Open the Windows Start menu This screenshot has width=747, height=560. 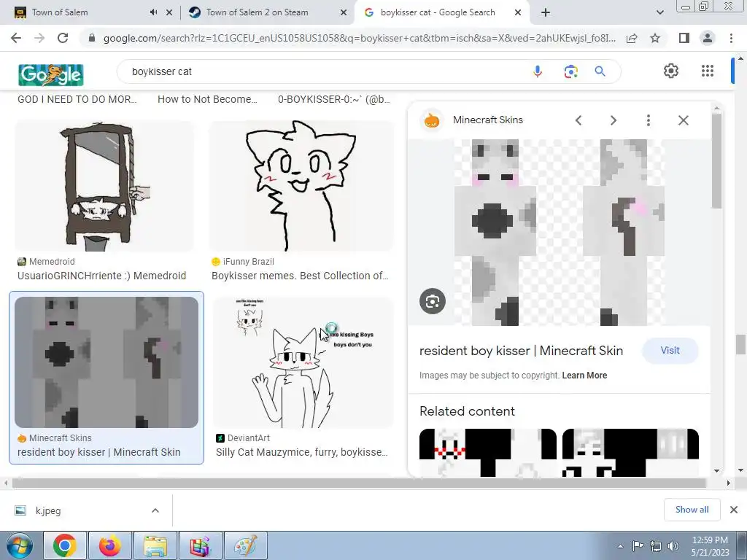tap(19, 545)
